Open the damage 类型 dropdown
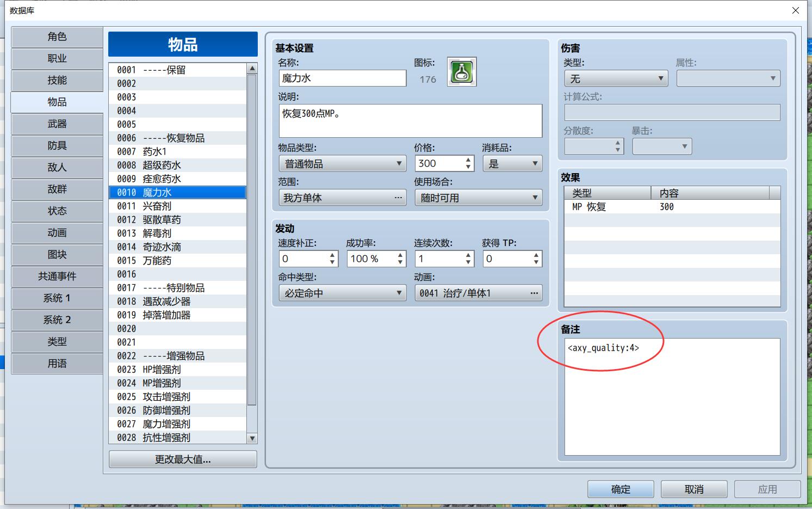Viewport: 812px width, 509px height. (616, 78)
